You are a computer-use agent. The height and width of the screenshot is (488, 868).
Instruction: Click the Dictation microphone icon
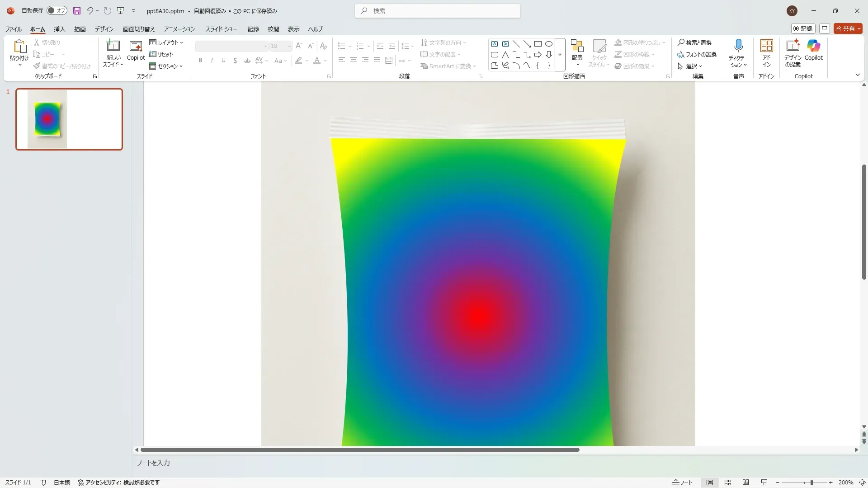[738, 46]
